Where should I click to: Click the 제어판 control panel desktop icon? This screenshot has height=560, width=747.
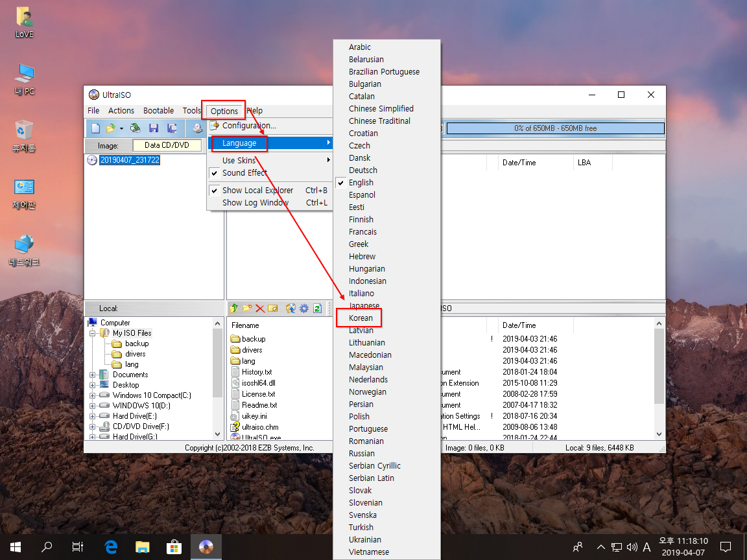24,194
